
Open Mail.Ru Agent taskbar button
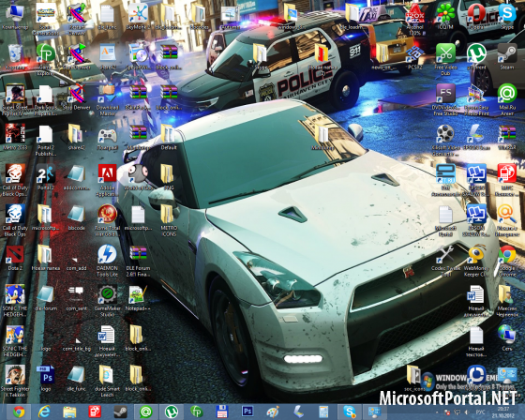click(145, 412)
